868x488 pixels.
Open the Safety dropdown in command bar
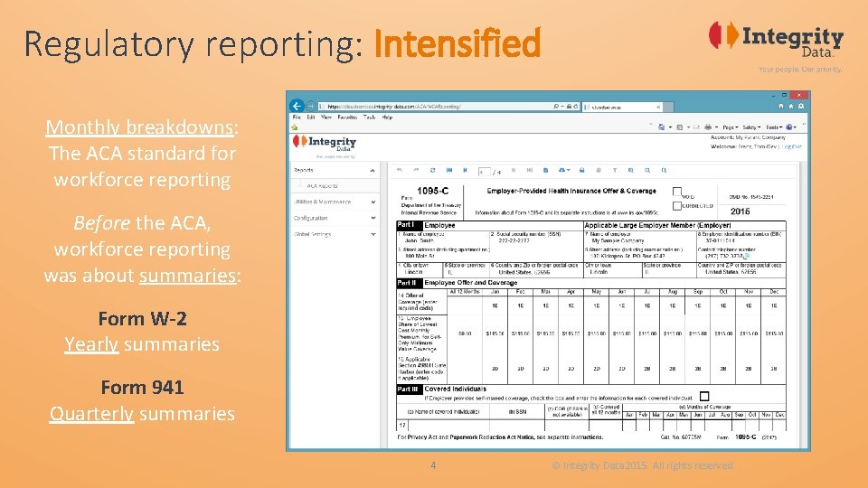click(751, 127)
